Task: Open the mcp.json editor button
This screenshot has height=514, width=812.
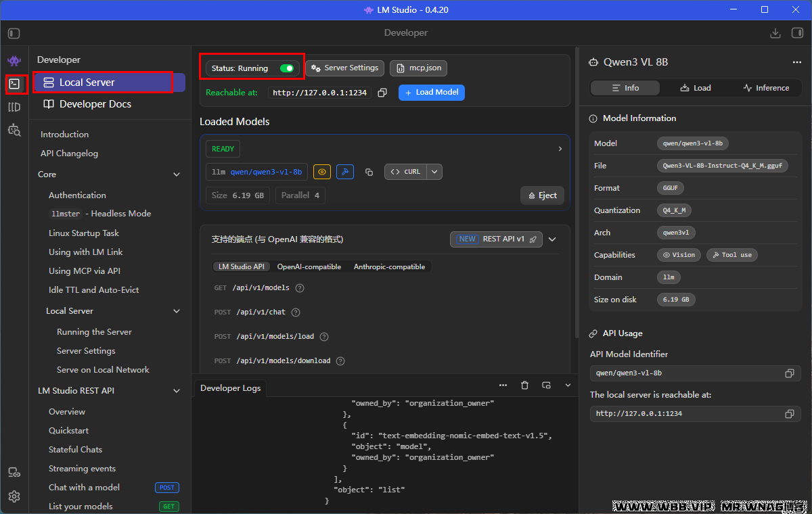Action: [419, 68]
